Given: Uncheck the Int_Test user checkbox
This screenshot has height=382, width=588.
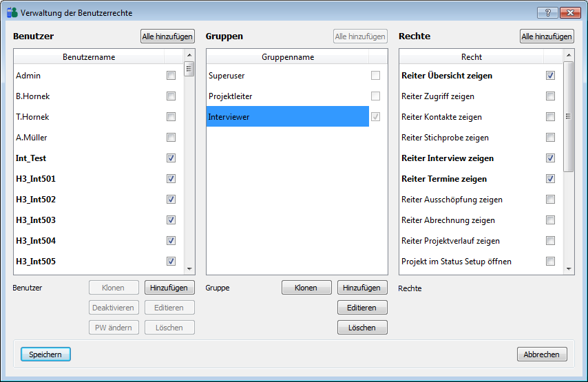Looking at the screenshot, I should [x=171, y=158].
